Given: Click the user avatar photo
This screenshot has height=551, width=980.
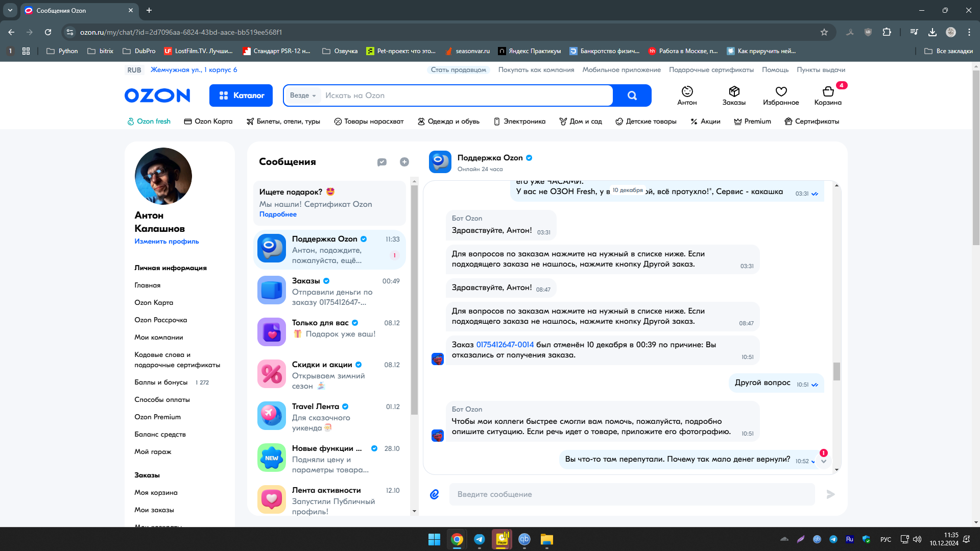Looking at the screenshot, I should 163,176.
